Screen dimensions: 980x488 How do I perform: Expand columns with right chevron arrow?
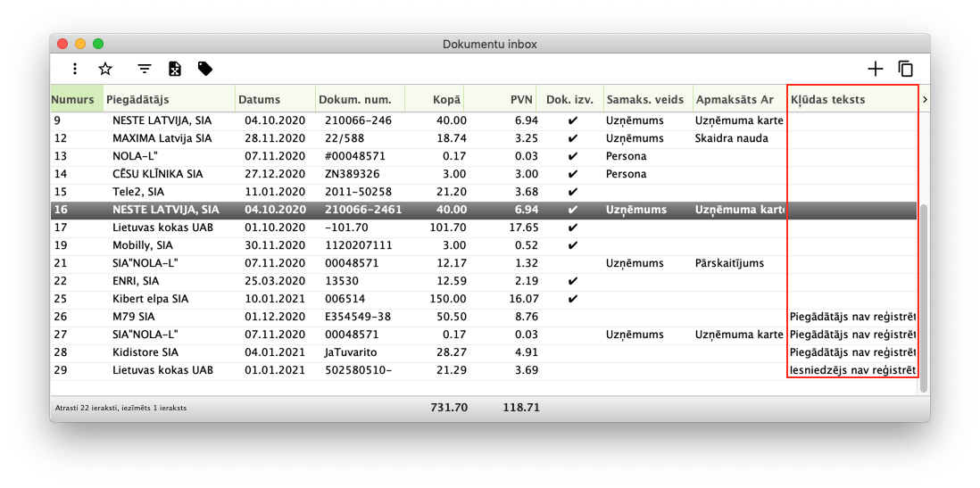tap(925, 99)
